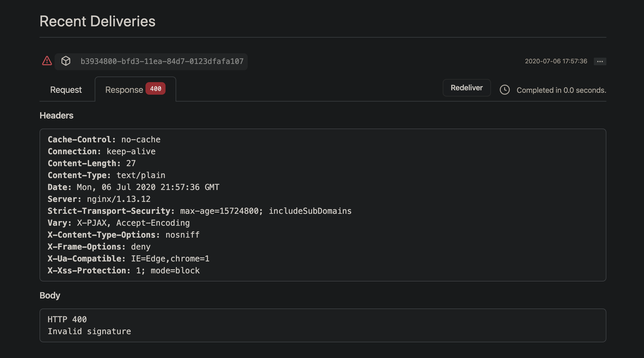Click the Redeliver button
The height and width of the screenshot is (358, 644).
coord(466,87)
